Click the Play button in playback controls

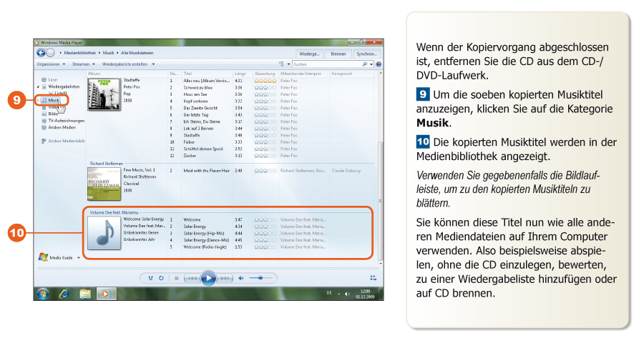pos(208,277)
